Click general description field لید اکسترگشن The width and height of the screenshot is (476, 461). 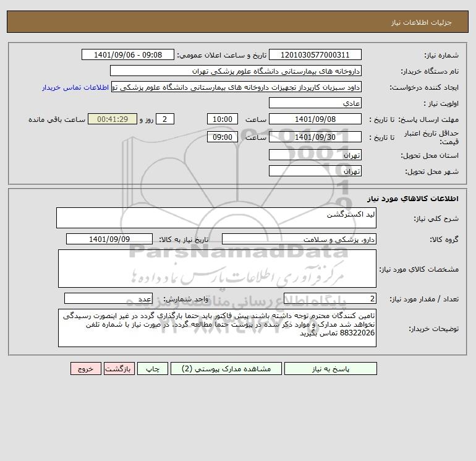216,218
